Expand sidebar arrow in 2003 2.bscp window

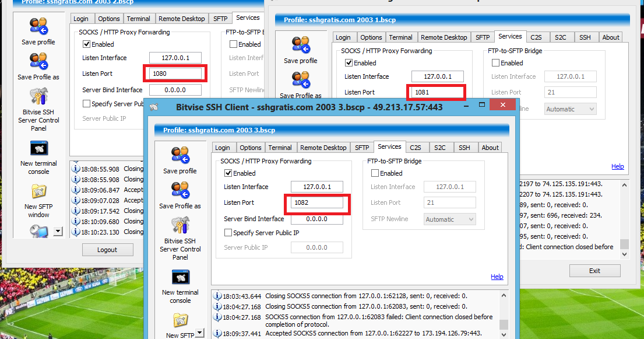tap(58, 232)
